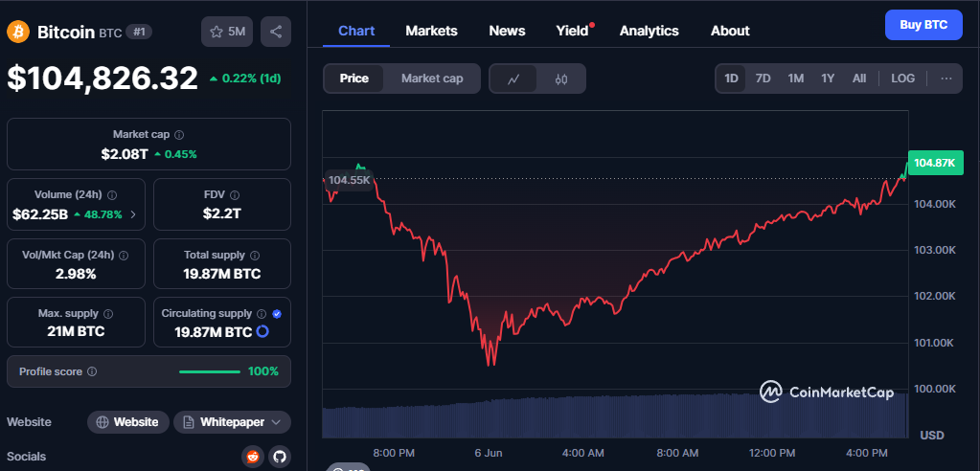This screenshot has width=980, height=471.
Task: Open the News tab
Action: (507, 31)
